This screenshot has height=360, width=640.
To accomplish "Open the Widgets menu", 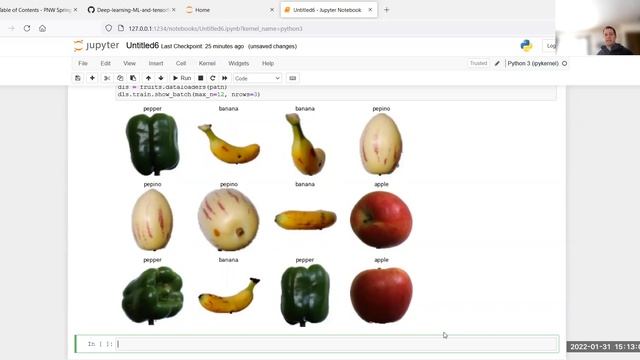I will tap(238, 63).
